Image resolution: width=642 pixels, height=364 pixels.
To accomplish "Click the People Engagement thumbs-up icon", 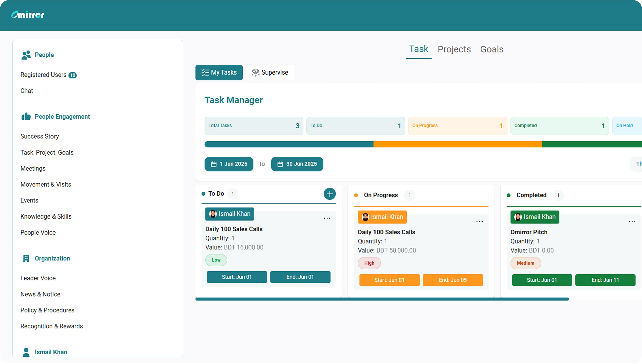I will (x=26, y=116).
